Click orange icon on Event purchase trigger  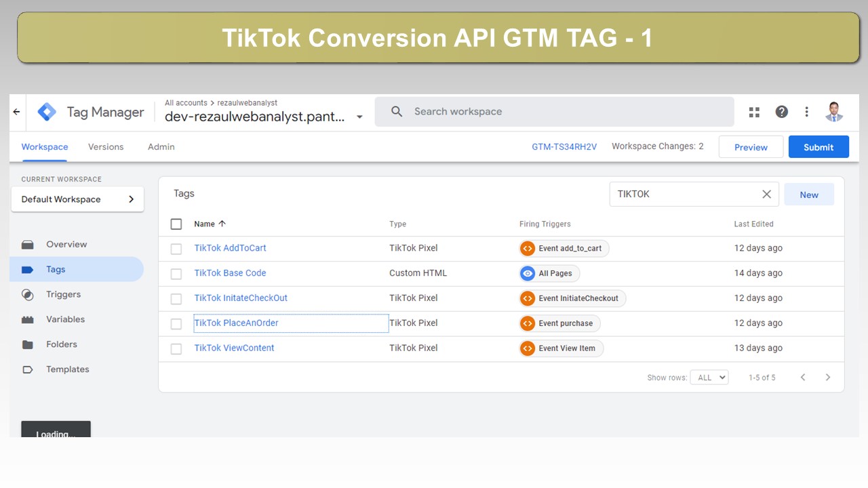click(528, 323)
